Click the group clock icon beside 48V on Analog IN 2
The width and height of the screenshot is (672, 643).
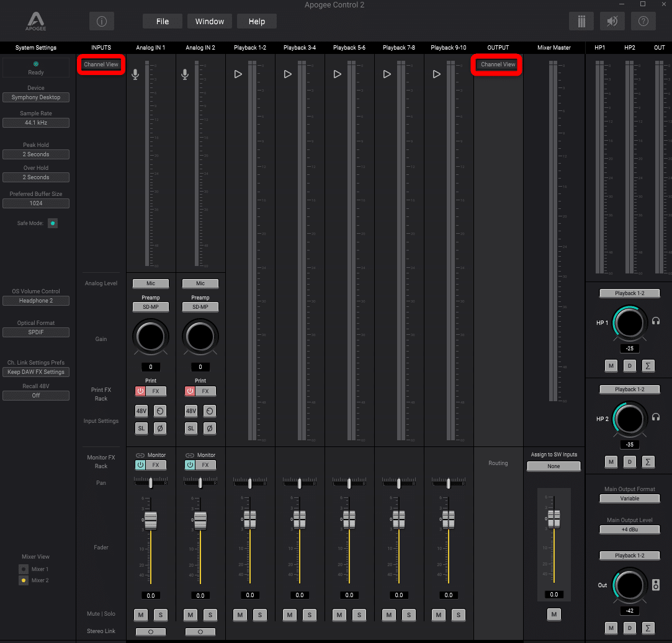coord(210,410)
